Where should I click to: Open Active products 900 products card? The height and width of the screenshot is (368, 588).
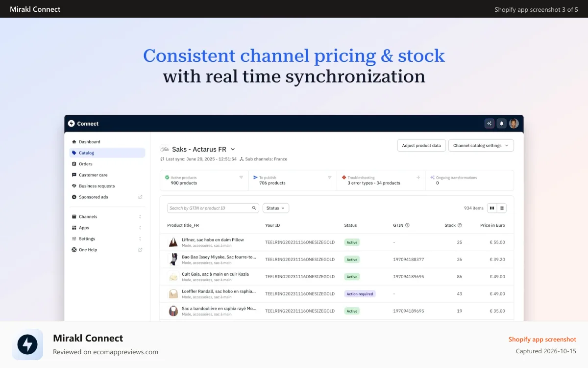click(x=204, y=181)
